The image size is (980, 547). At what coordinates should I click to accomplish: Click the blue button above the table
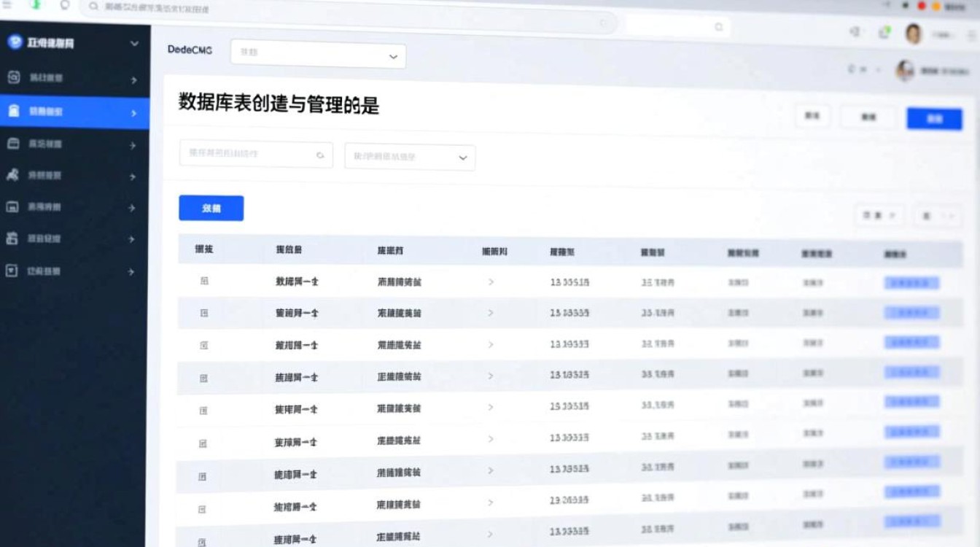coord(211,208)
